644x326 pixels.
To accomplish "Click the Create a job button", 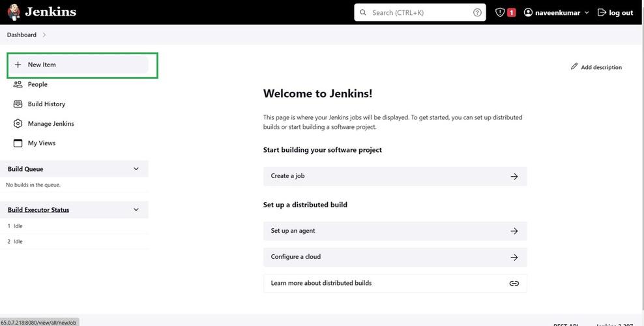I will (394, 176).
